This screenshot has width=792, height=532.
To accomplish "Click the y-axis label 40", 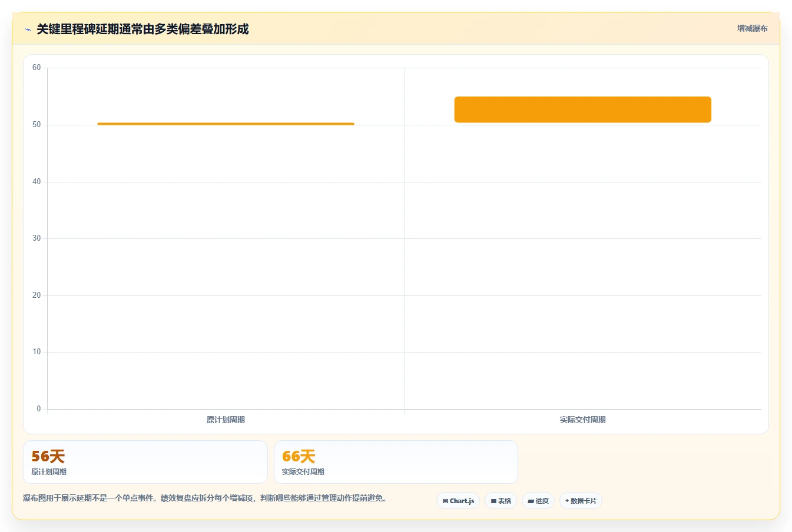I will coord(37,182).
